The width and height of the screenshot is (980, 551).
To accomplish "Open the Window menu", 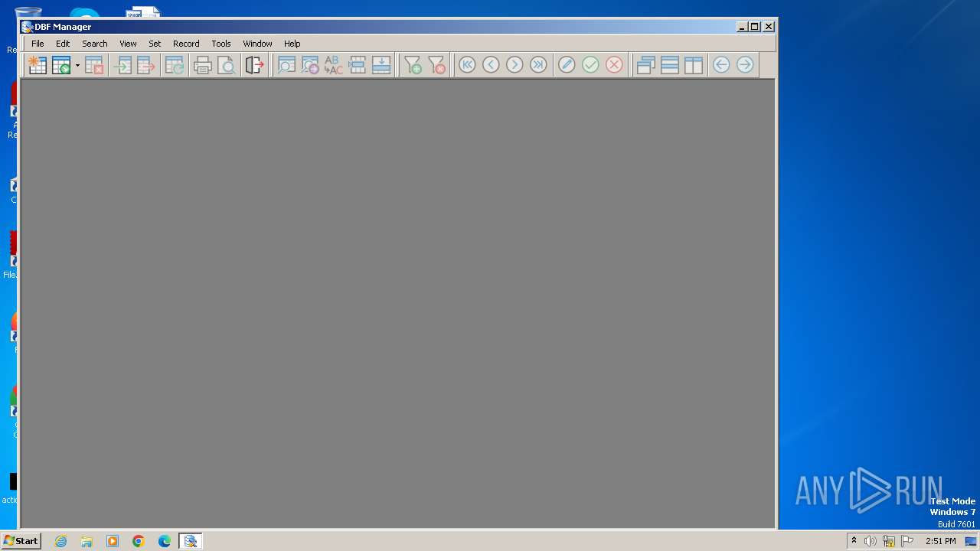I will coord(257,44).
